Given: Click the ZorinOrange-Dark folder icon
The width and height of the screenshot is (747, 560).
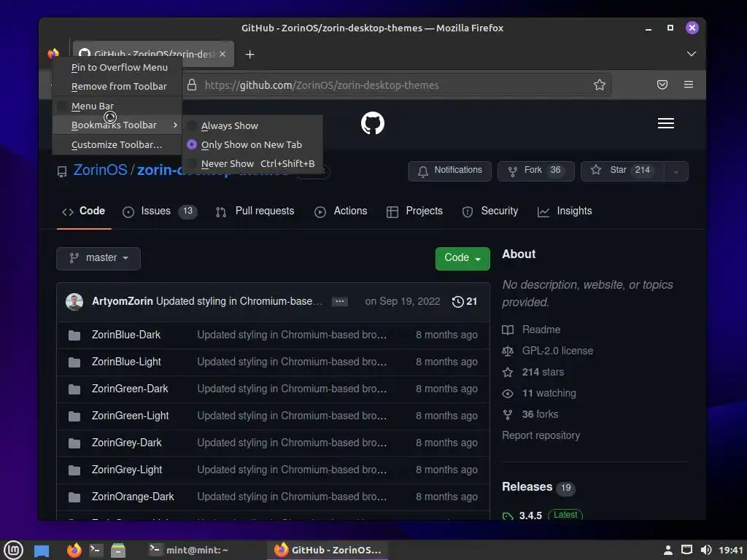Looking at the screenshot, I should click(x=74, y=497).
